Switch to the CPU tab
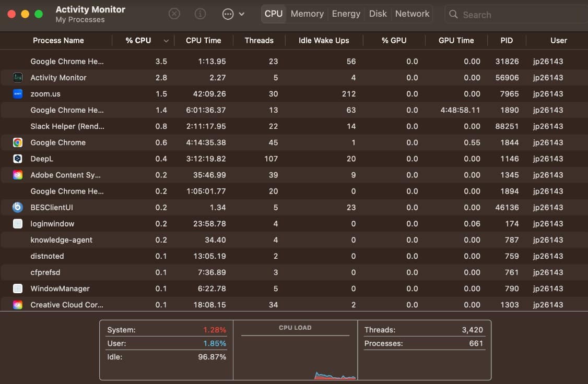Viewport: 588px width, 384px height. tap(274, 14)
